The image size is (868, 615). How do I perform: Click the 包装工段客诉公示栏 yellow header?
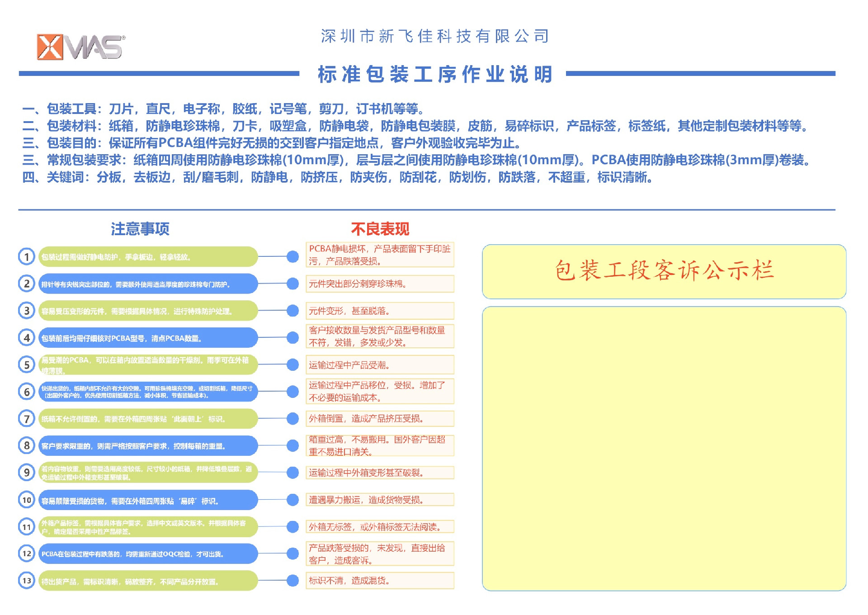coord(664,271)
